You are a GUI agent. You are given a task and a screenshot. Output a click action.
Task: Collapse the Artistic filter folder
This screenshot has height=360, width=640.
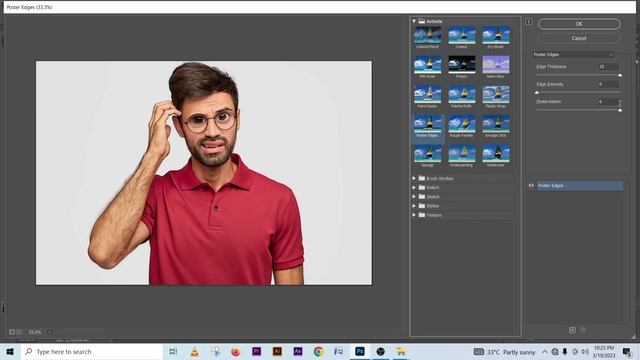point(414,21)
